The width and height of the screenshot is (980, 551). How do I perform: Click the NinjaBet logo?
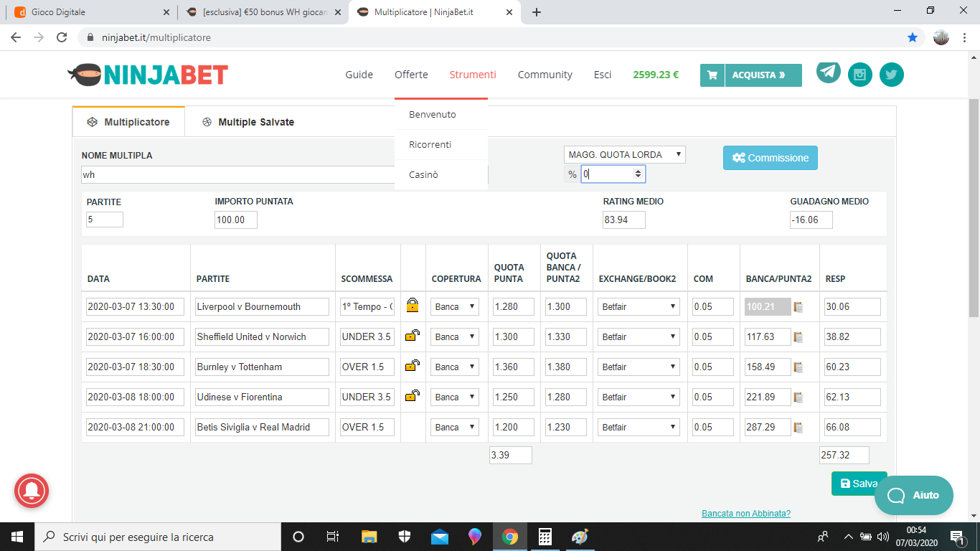pos(148,74)
